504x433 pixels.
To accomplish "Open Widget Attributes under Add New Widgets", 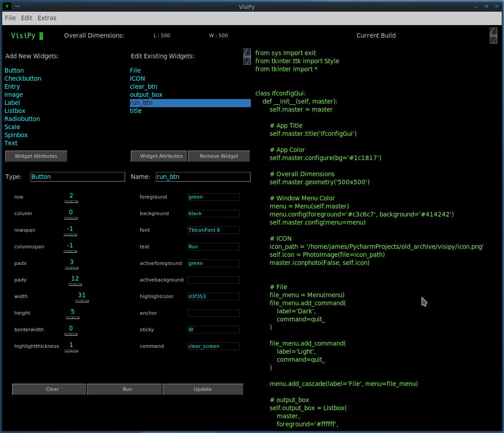I will pos(36,156).
